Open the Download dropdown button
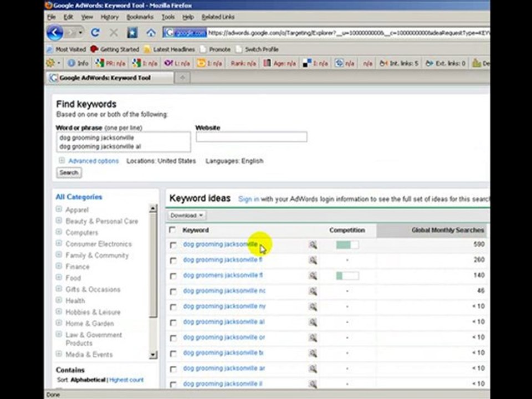 click(x=187, y=216)
